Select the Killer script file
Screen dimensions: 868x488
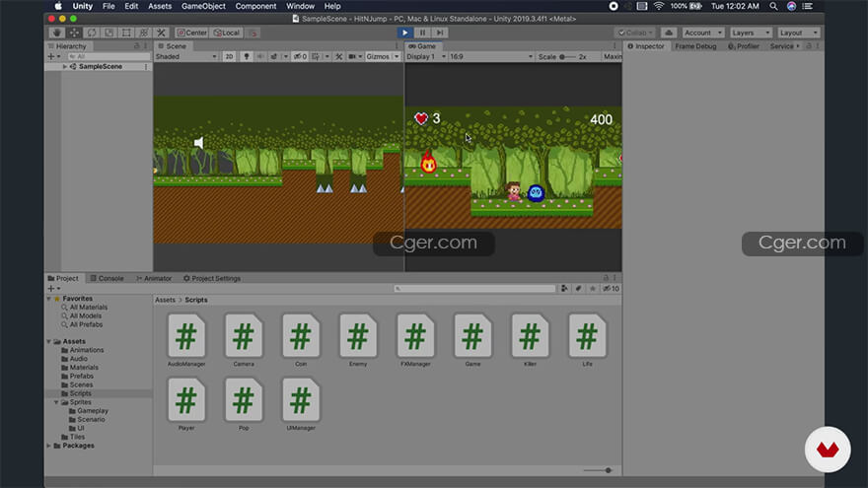(530, 340)
